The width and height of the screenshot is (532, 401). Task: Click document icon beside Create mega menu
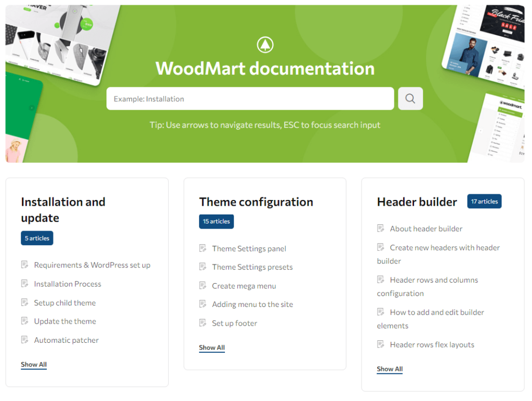pyautogui.click(x=203, y=286)
